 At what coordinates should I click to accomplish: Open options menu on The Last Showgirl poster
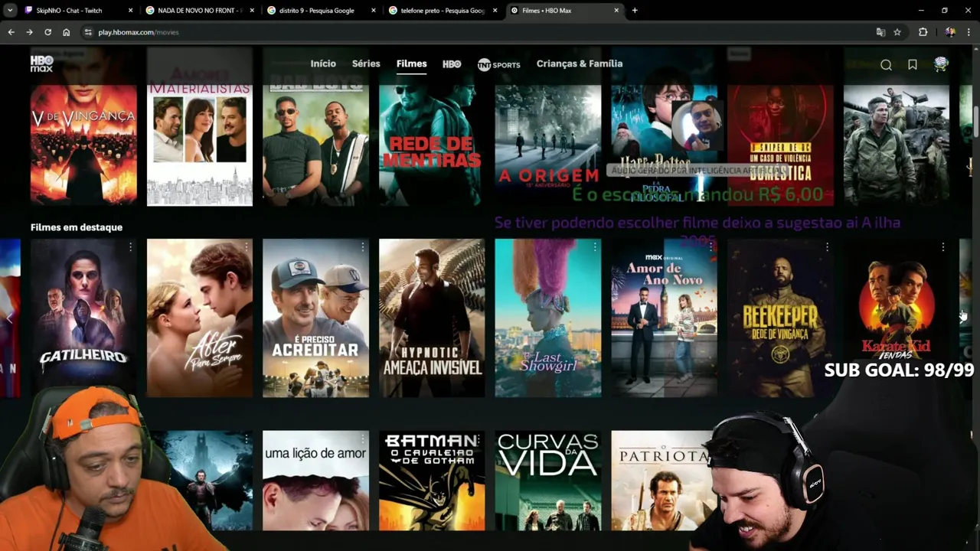[x=594, y=247]
